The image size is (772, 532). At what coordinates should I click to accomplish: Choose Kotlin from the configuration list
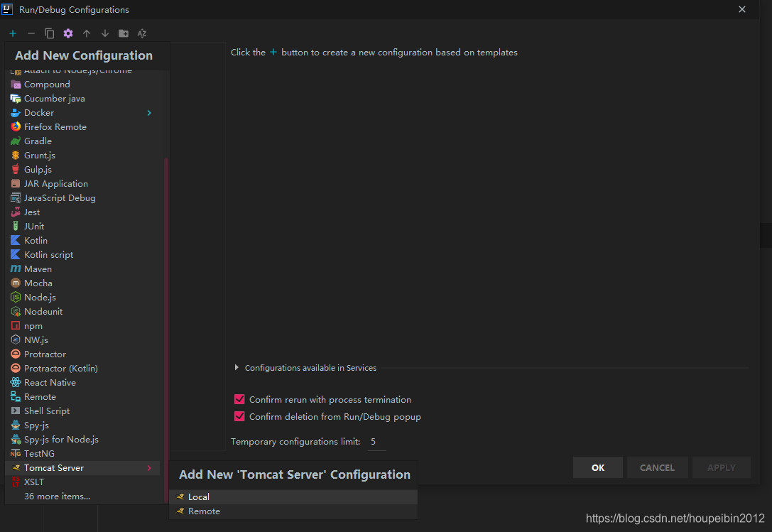click(82, 240)
